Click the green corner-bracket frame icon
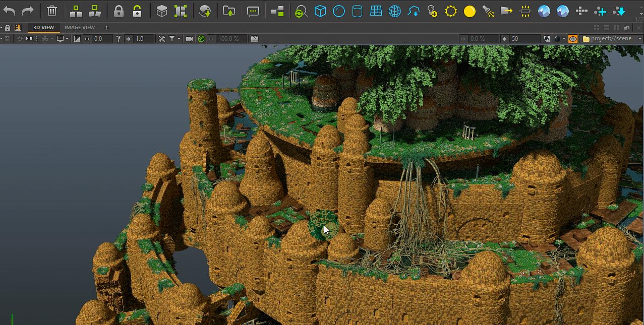 coord(181,11)
